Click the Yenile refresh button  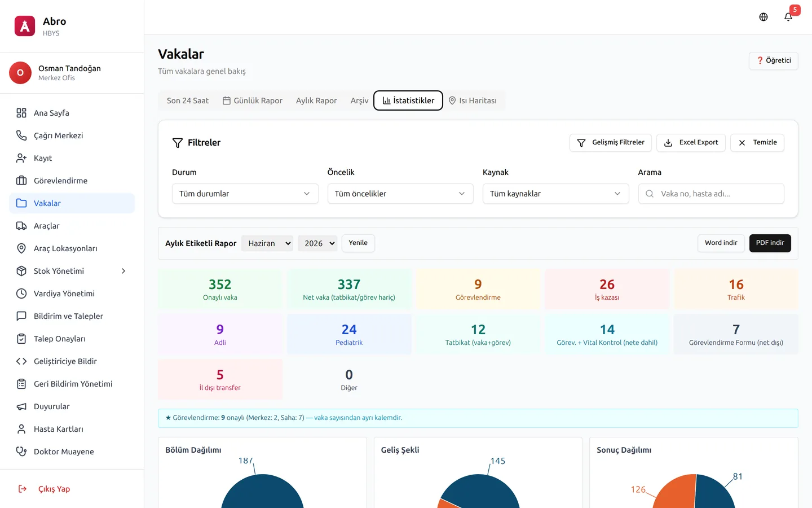coord(358,243)
